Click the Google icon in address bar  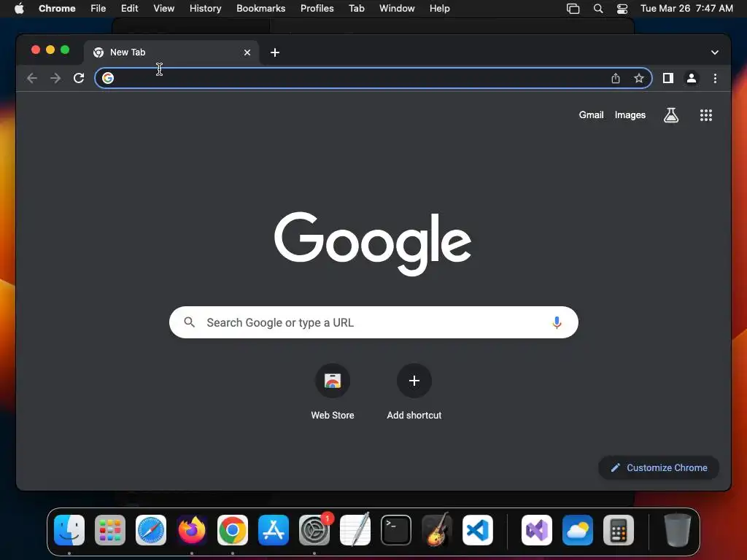[x=108, y=78]
